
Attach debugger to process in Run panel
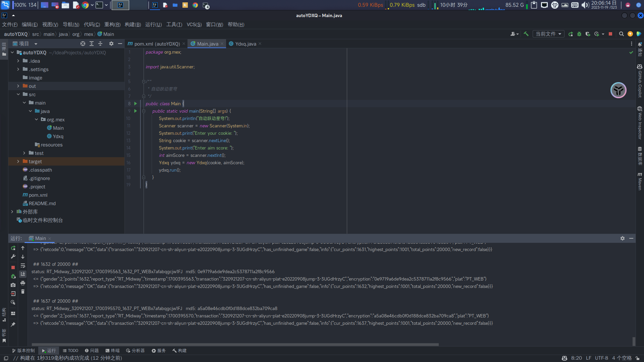13,276
